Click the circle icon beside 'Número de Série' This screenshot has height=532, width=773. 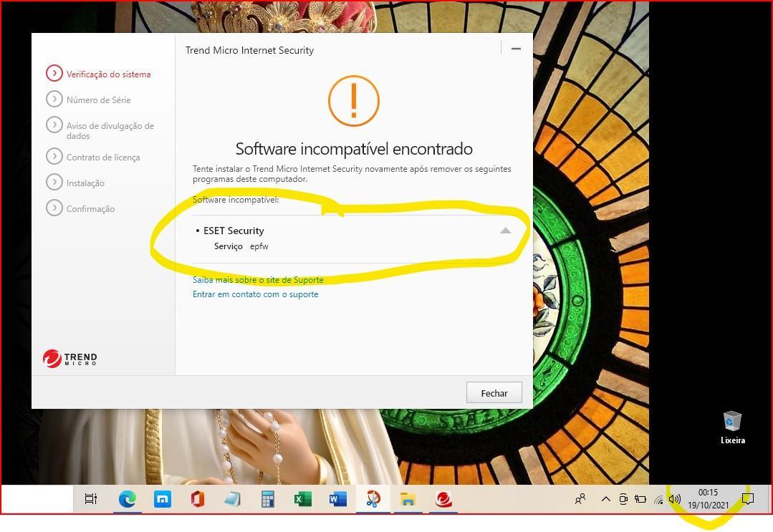pyautogui.click(x=54, y=99)
